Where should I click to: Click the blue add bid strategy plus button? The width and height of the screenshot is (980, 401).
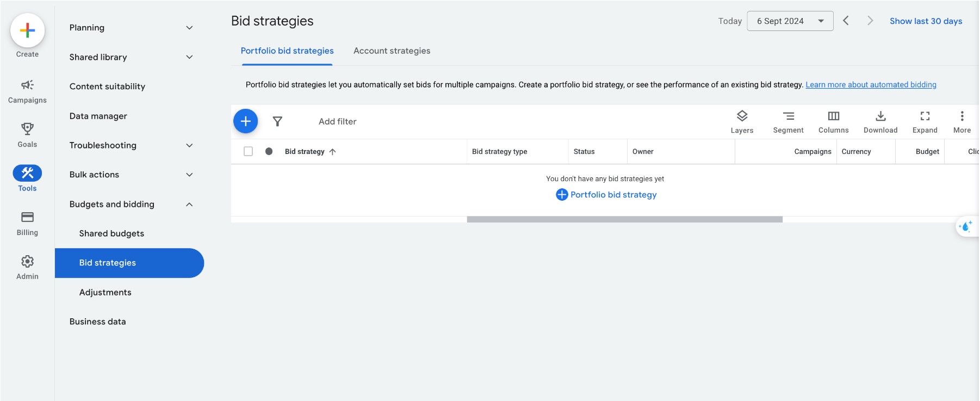point(245,121)
